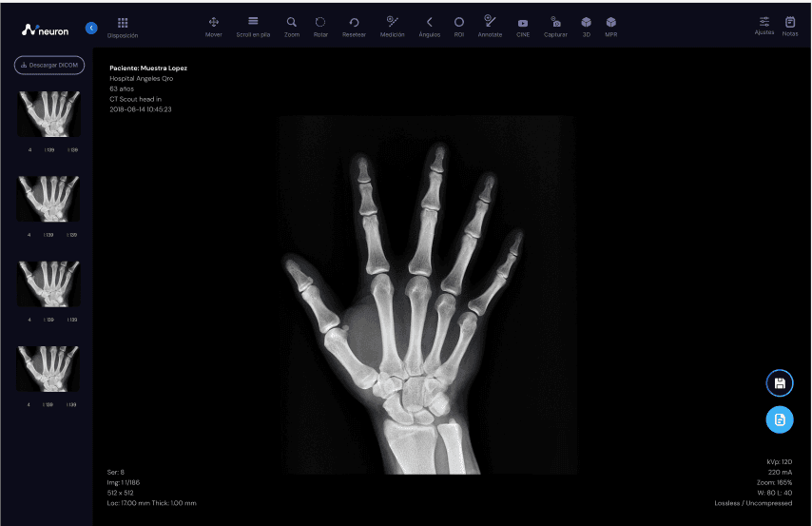Open the Disposición layout grid

[x=123, y=23]
